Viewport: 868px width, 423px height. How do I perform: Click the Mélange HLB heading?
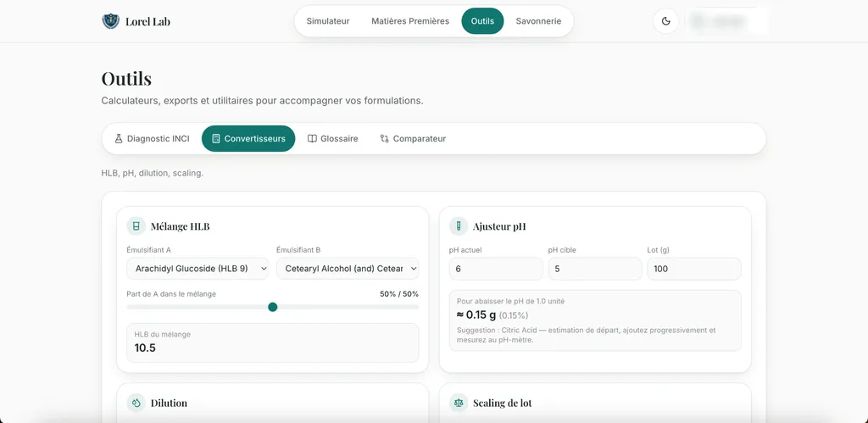pos(180,225)
